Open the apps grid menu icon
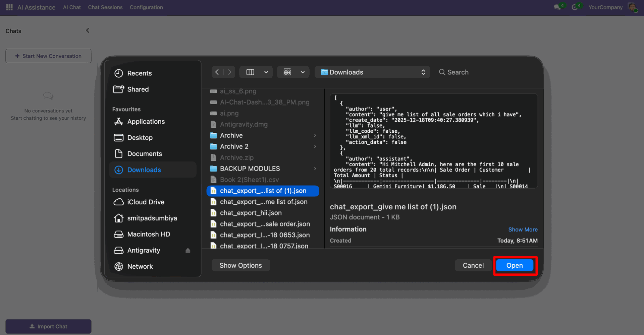Image resolution: width=644 pixels, height=335 pixels. [9, 7]
